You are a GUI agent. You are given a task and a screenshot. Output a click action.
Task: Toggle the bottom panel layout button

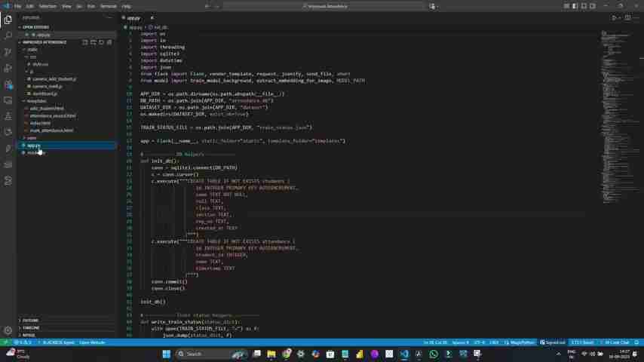click(582, 6)
